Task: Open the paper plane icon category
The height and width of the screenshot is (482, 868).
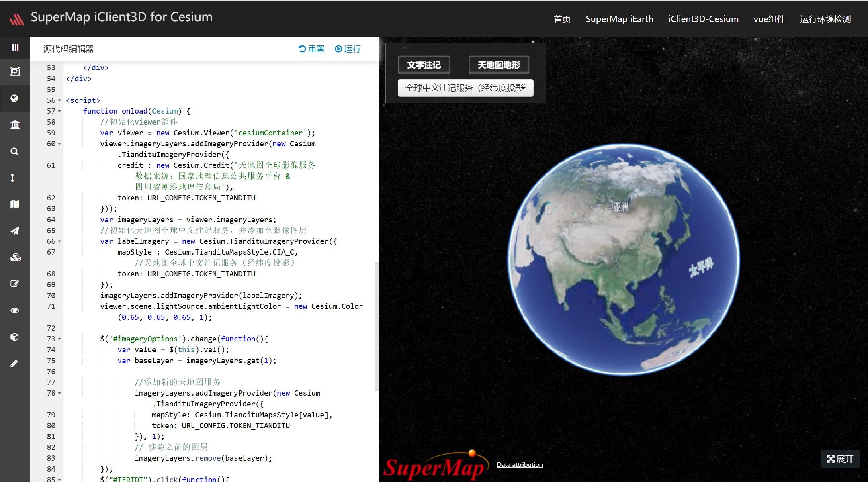Action: [x=15, y=231]
